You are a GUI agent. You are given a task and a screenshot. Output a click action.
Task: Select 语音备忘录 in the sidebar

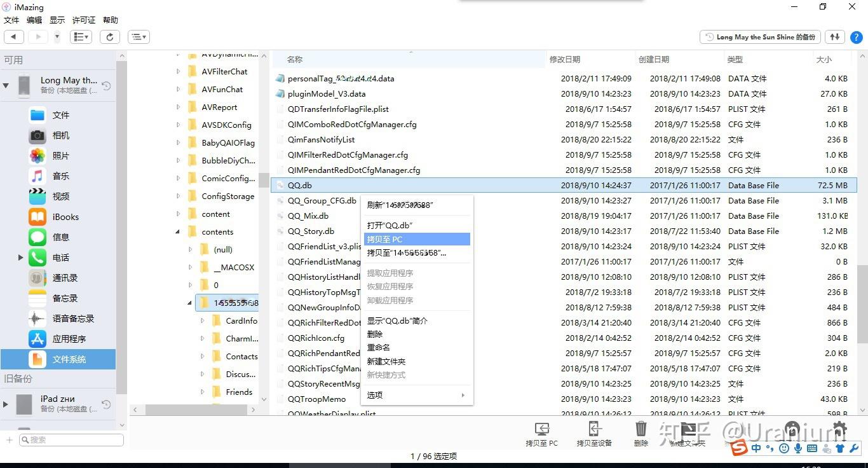pyautogui.click(x=73, y=319)
